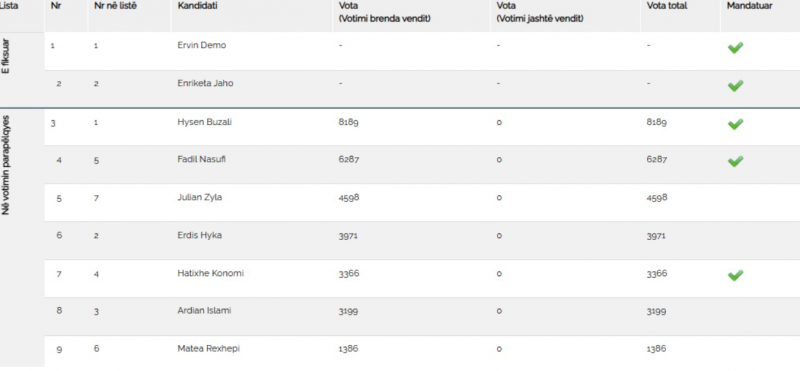Click the Lista column header
Viewport: 800px width, 371px height.
click(9, 6)
